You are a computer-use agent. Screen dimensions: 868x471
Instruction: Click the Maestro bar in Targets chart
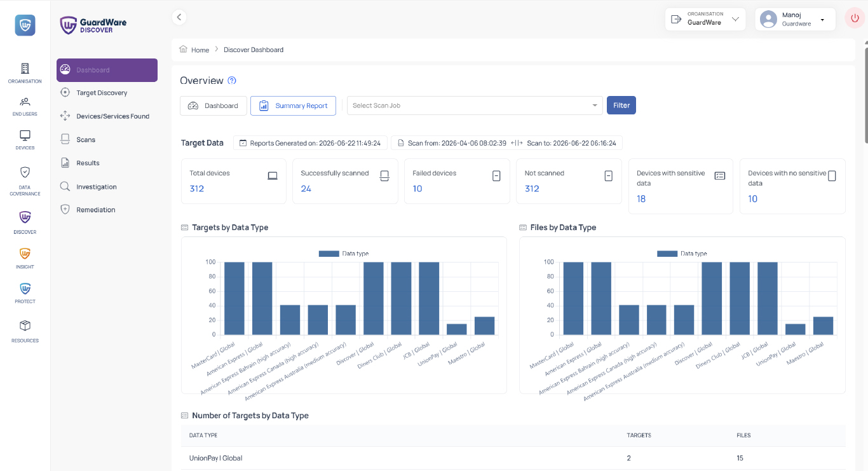point(484,325)
